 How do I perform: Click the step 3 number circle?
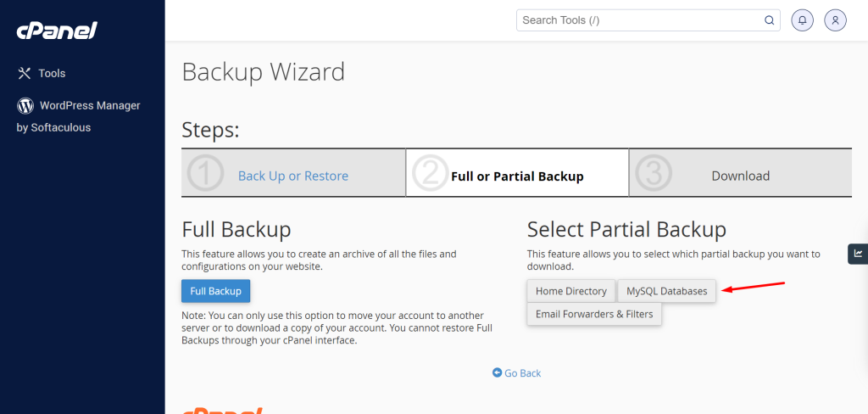[x=654, y=173]
